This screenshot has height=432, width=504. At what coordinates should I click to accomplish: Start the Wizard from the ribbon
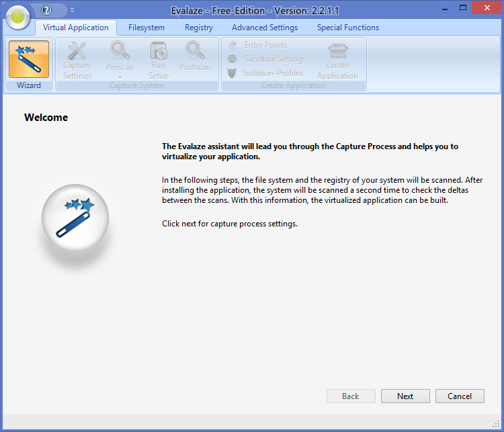[x=29, y=59]
